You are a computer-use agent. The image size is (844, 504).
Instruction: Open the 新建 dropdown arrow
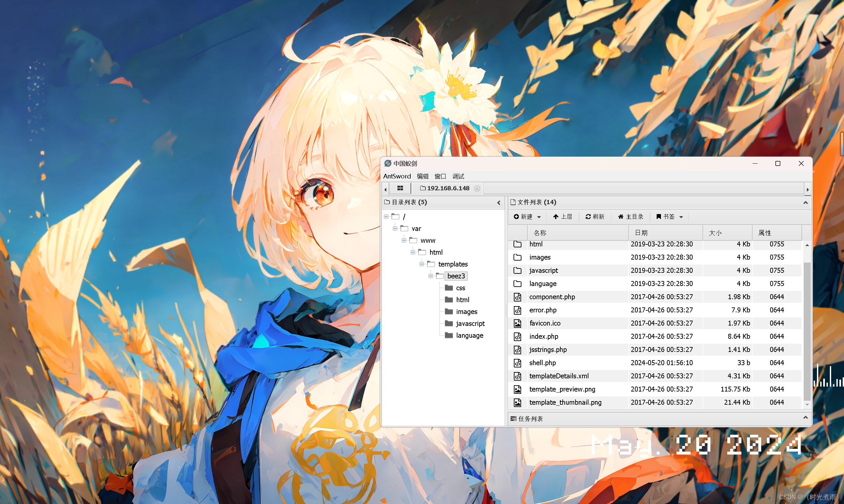539,217
